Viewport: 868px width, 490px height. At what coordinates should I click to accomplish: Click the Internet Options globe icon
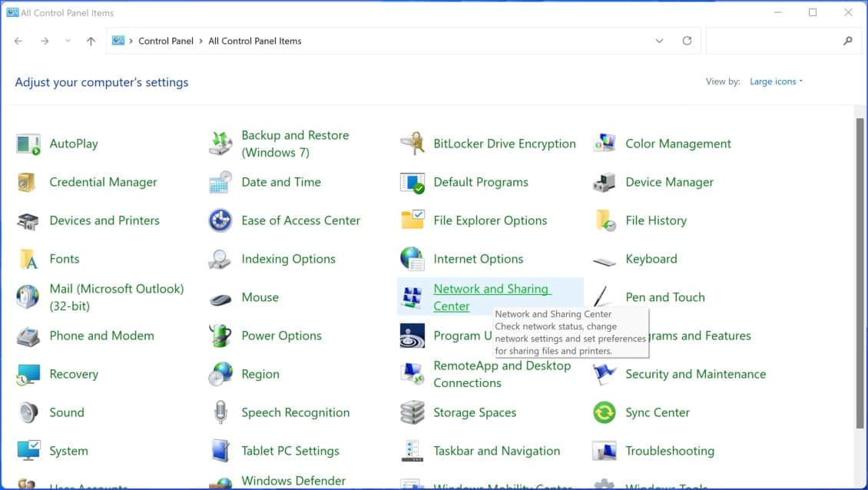(x=412, y=259)
